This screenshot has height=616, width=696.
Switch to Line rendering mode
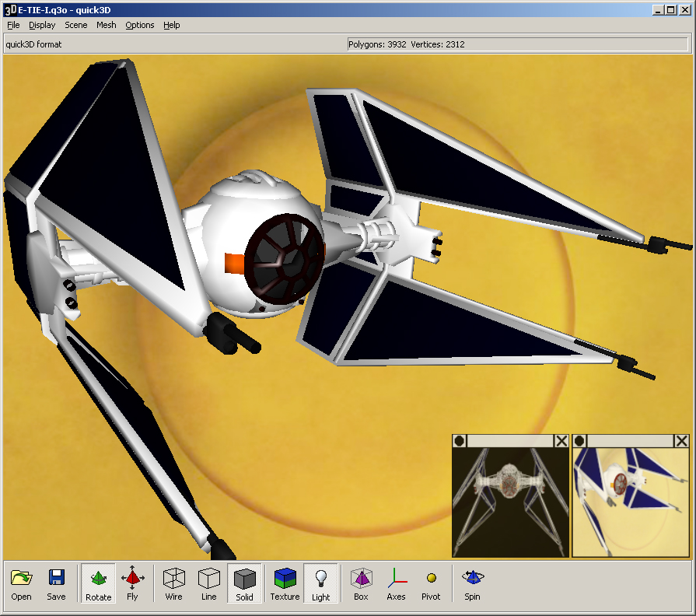(x=208, y=583)
